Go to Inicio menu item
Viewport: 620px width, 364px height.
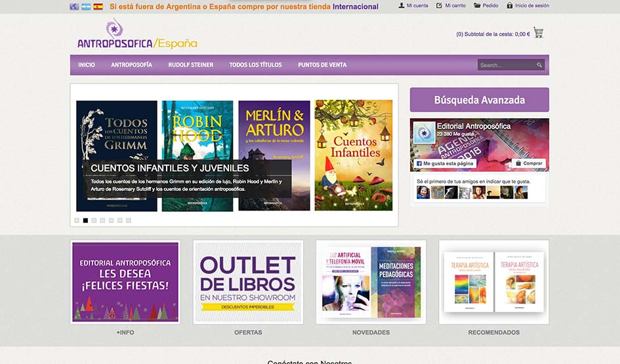pyautogui.click(x=87, y=65)
